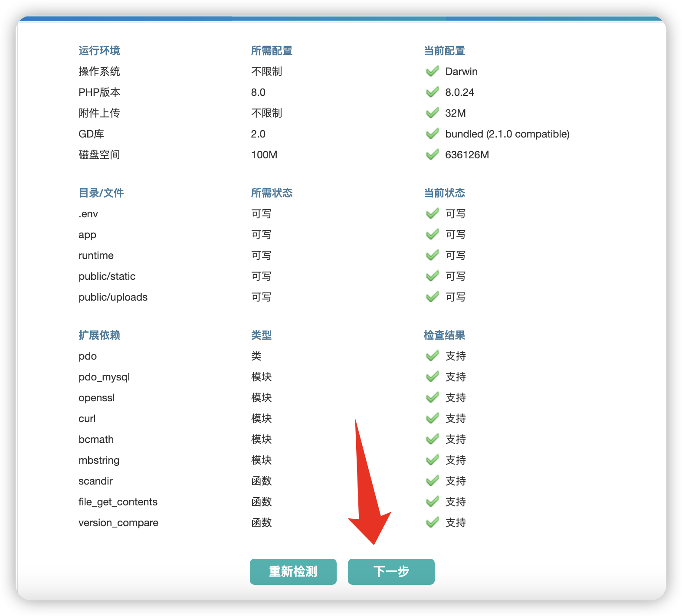Click the checkmark in the scandir row
This screenshot has height=616, width=682.
432,481
